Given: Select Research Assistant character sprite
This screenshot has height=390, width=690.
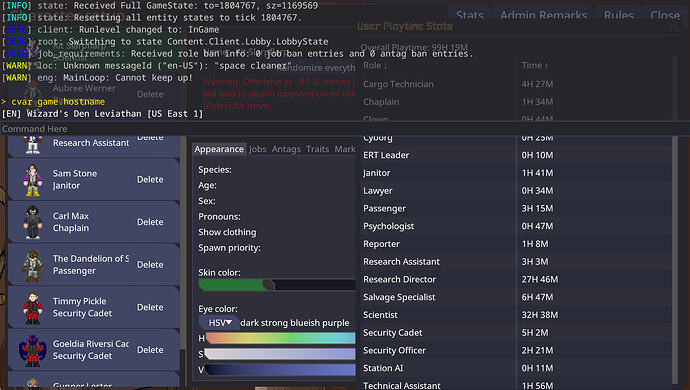Looking at the screenshot, I should (x=33, y=144).
